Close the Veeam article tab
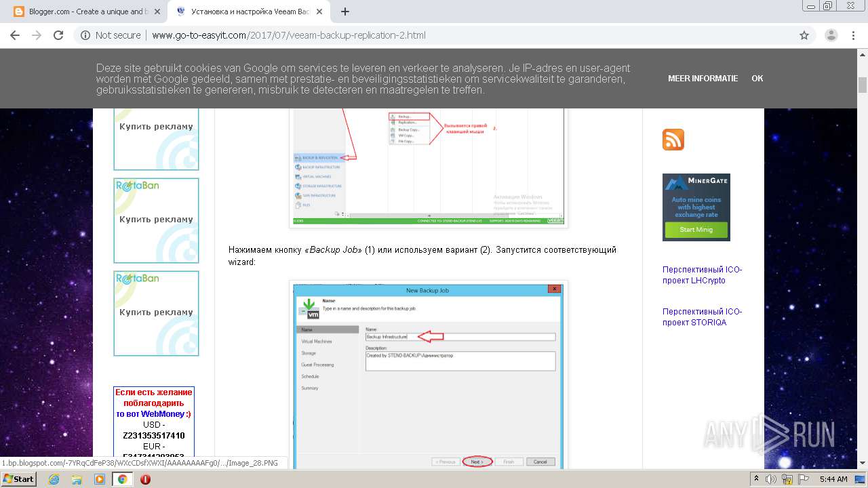 point(319,12)
